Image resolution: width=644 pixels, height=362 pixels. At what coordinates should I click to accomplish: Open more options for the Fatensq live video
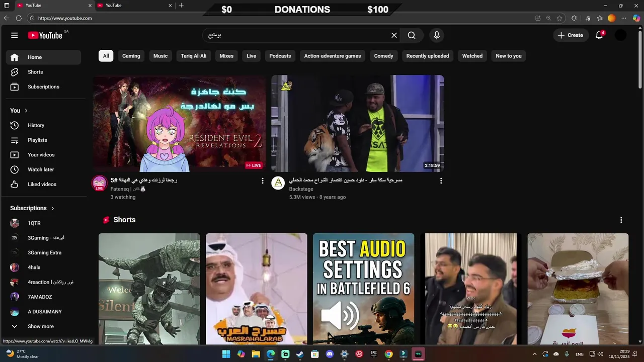click(262, 181)
